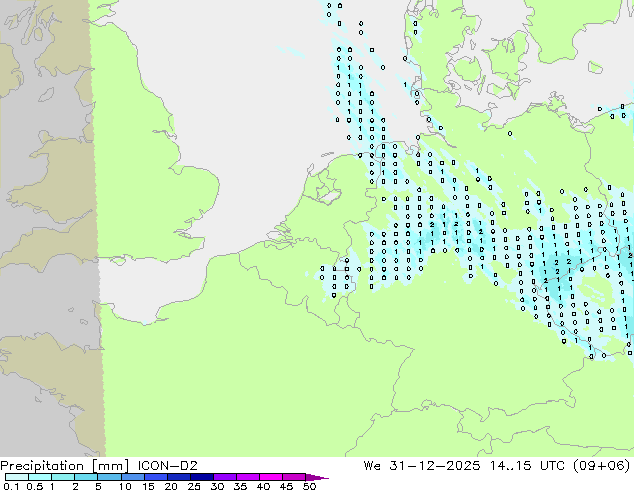
Task: Click the "14..15" time range text
Action: pos(510,466)
